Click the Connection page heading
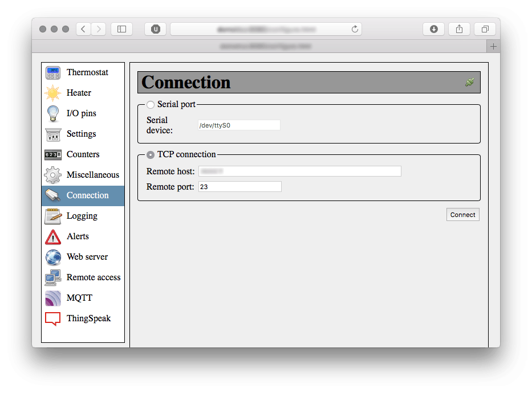The image size is (532, 393). pyautogui.click(x=186, y=83)
